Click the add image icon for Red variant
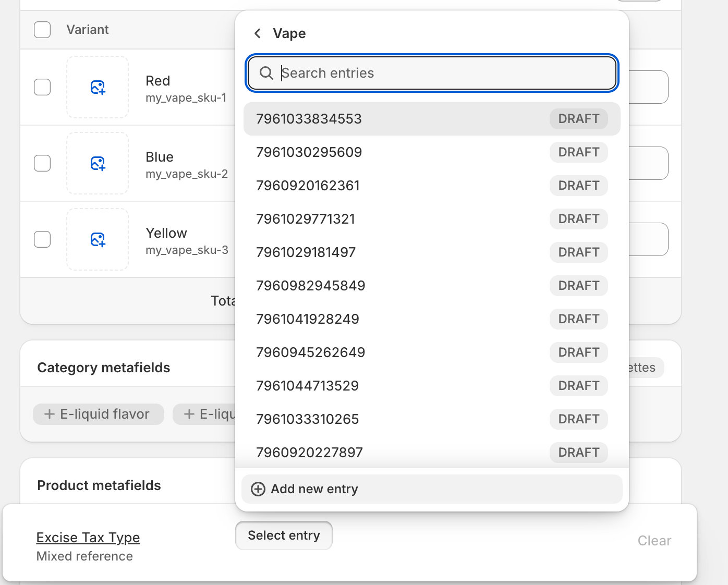 pos(98,87)
